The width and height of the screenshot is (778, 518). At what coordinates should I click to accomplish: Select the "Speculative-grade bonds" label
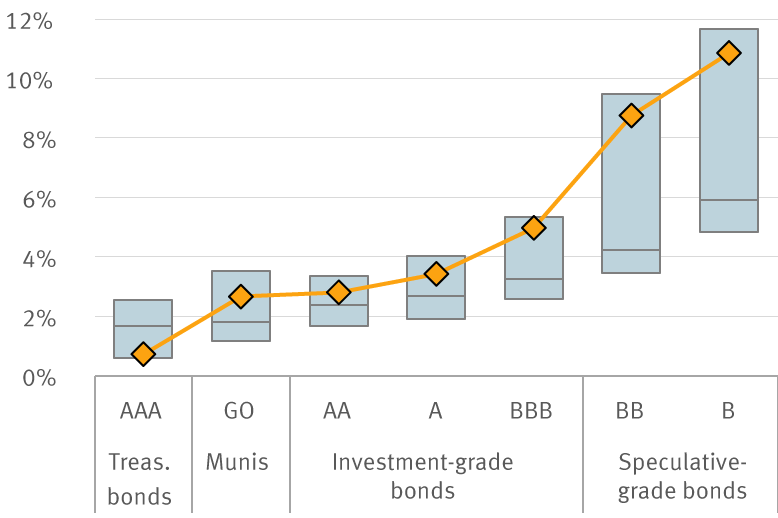click(682, 476)
